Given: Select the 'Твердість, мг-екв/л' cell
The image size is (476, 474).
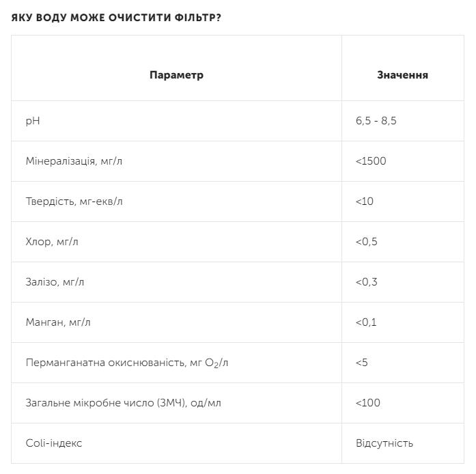Looking at the screenshot, I should [74, 201].
